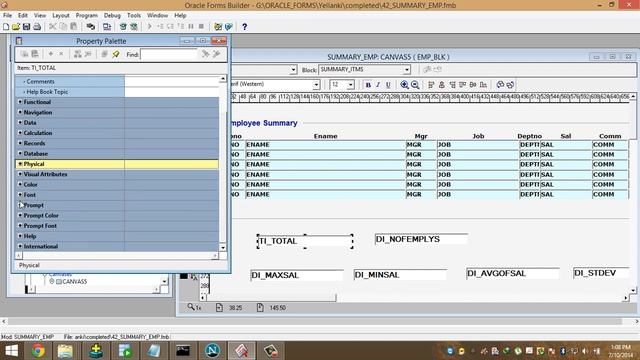Open the font size 12 dropdown
640x360 pixels.
point(351,85)
